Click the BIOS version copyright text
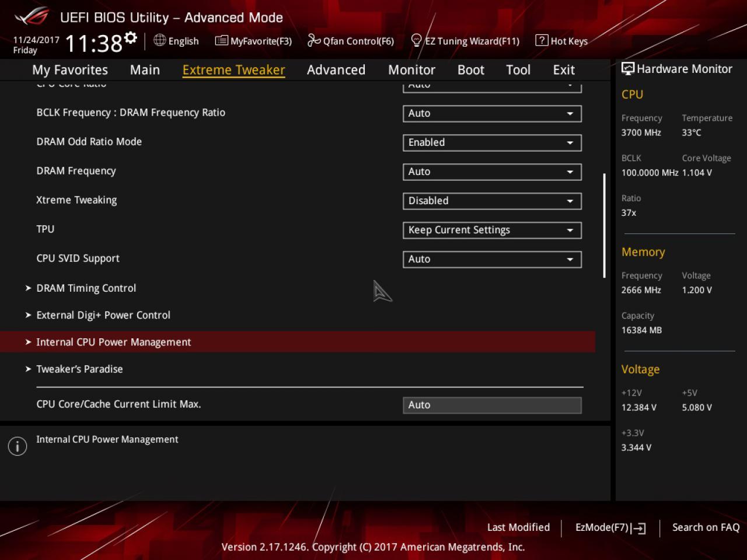The height and width of the screenshot is (560, 747). [373, 547]
